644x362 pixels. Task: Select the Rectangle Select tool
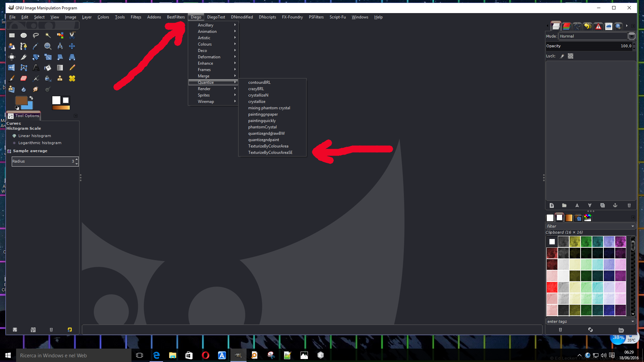pos(12,35)
